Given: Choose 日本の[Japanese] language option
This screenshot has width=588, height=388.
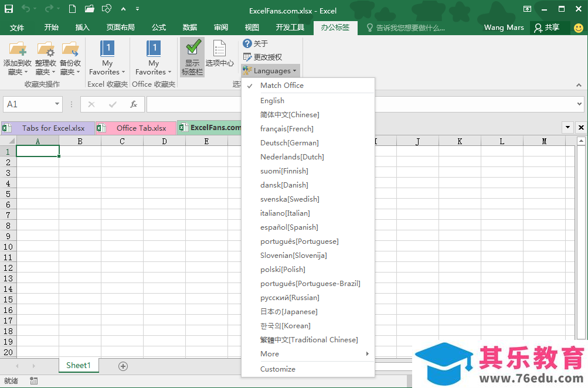Looking at the screenshot, I should 308,312.
